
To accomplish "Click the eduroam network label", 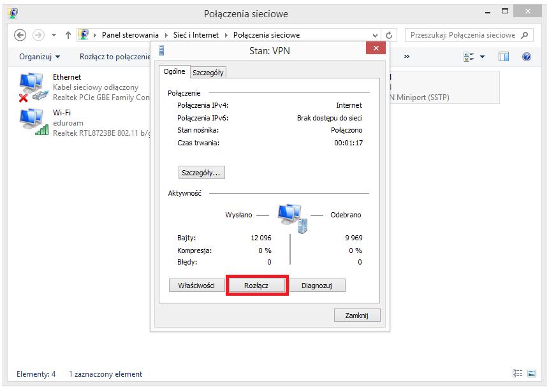I will [x=68, y=123].
